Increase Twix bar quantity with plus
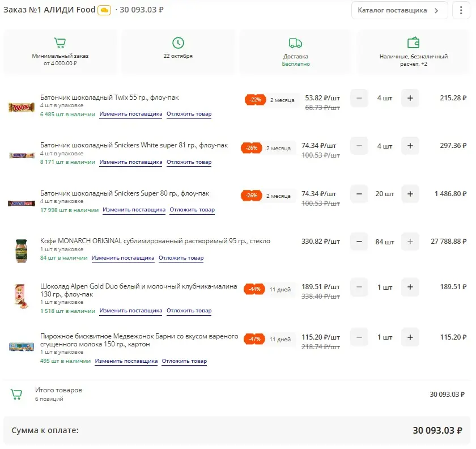This screenshot has height=449, width=476. tap(410, 98)
